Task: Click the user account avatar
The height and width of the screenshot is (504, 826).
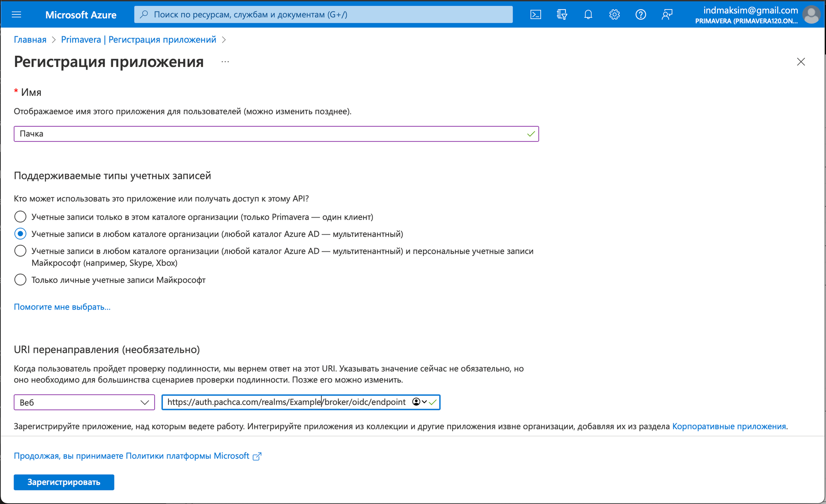Action: point(811,15)
